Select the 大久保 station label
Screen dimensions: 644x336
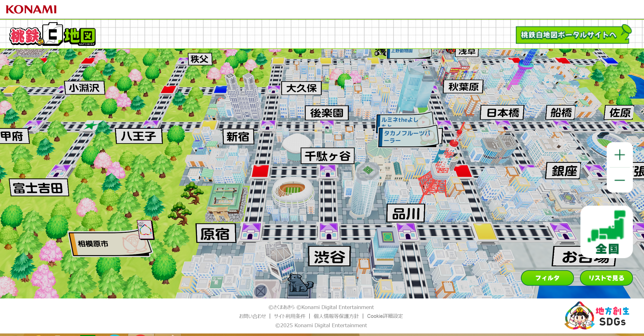click(x=301, y=88)
